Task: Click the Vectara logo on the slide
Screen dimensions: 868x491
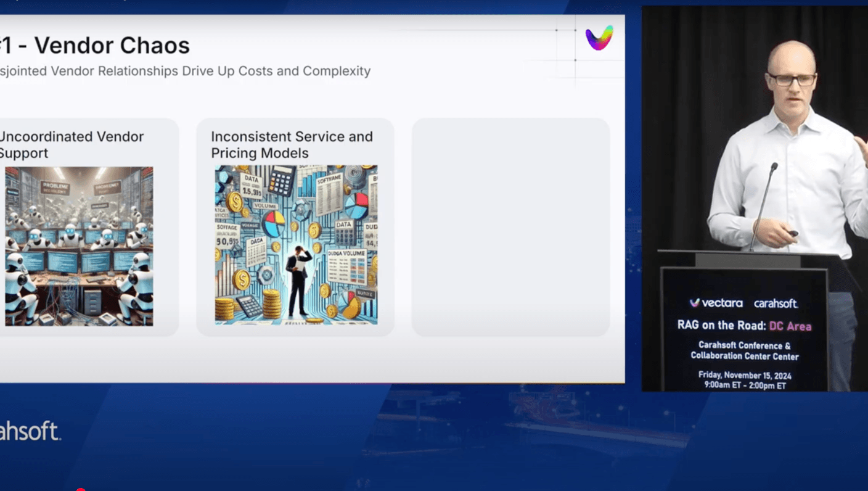Action: [599, 38]
